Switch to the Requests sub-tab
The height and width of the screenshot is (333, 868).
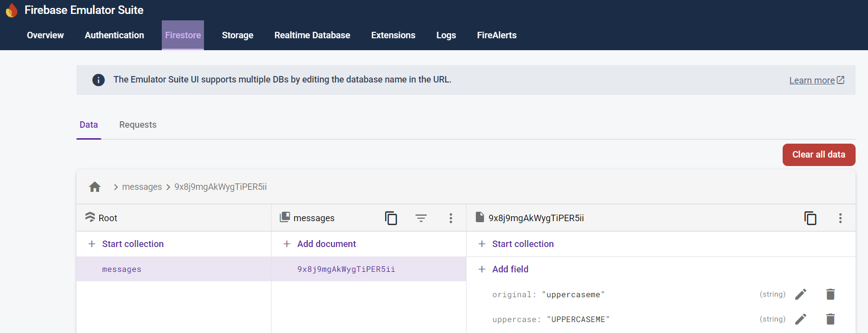pos(138,125)
